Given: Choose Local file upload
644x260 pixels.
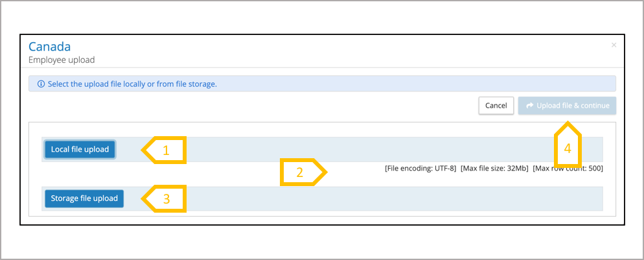Looking at the screenshot, I should pyautogui.click(x=80, y=149).
